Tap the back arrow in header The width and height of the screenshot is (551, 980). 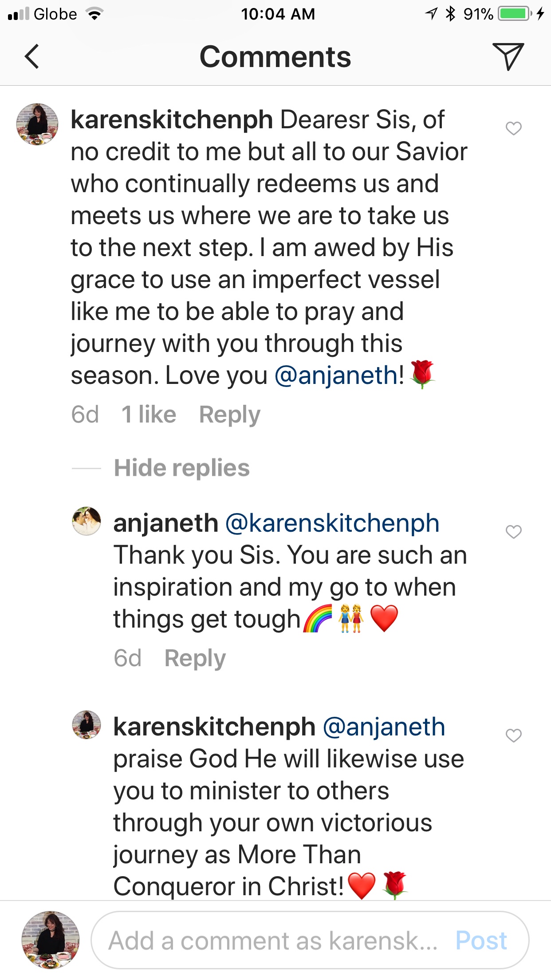click(x=32, y=57)
